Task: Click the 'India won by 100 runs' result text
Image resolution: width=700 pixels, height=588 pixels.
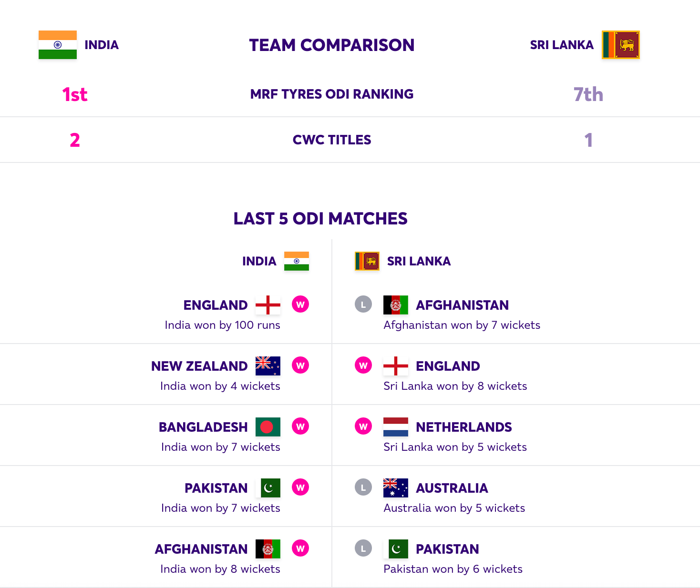Action: pos(223,325)
